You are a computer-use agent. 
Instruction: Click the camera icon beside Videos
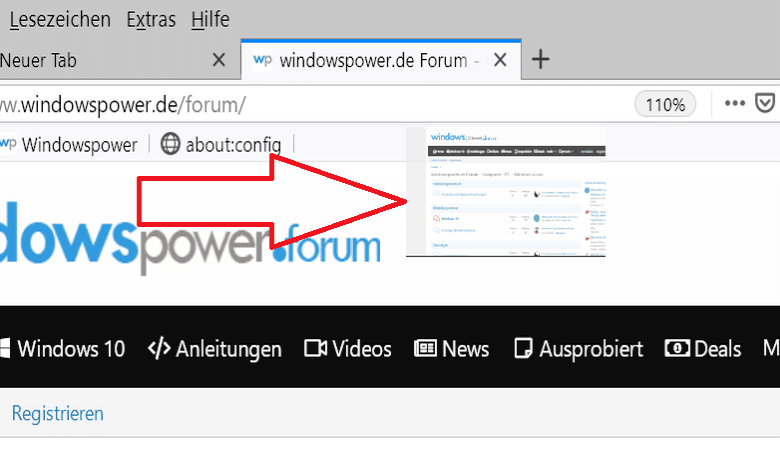(x=315, y=348)
